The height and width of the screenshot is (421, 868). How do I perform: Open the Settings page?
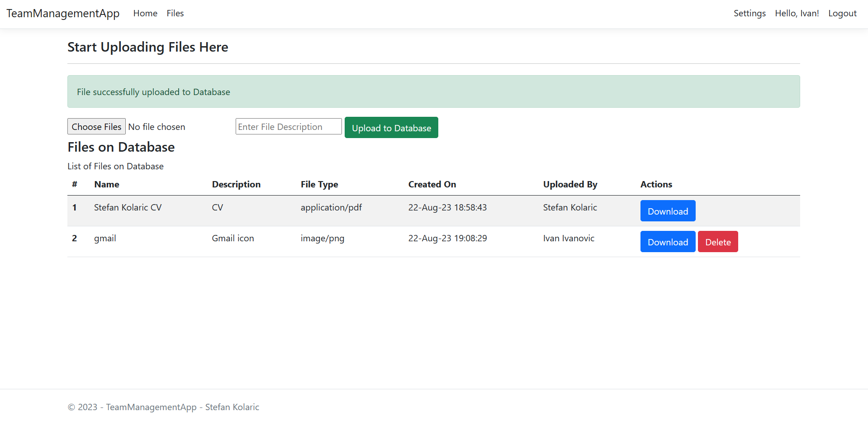tap(749, 13)
